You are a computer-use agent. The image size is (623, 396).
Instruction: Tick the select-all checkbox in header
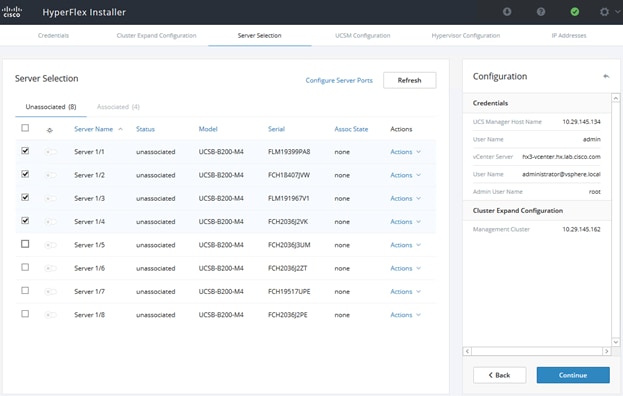[x=25, y=128]
